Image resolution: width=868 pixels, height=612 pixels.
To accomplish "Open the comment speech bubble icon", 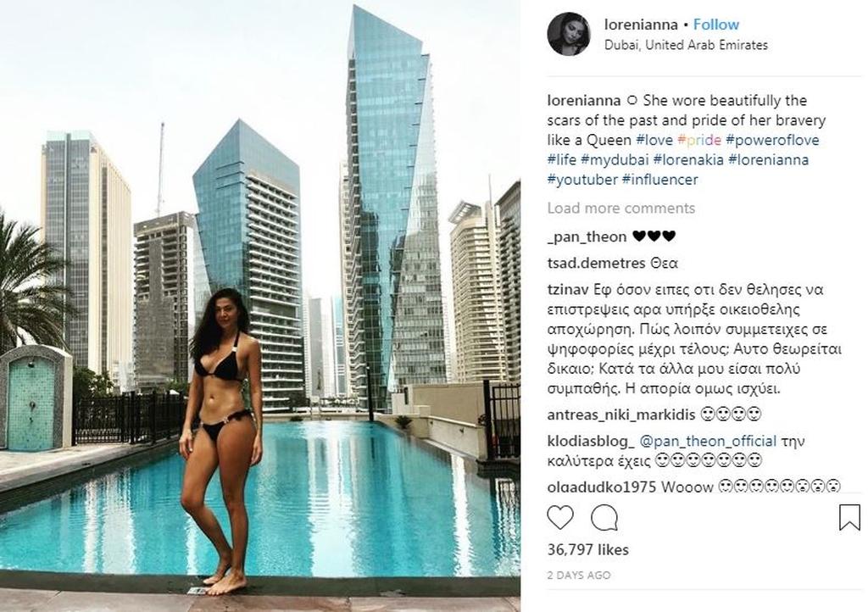I will click(x=604, y=519).
